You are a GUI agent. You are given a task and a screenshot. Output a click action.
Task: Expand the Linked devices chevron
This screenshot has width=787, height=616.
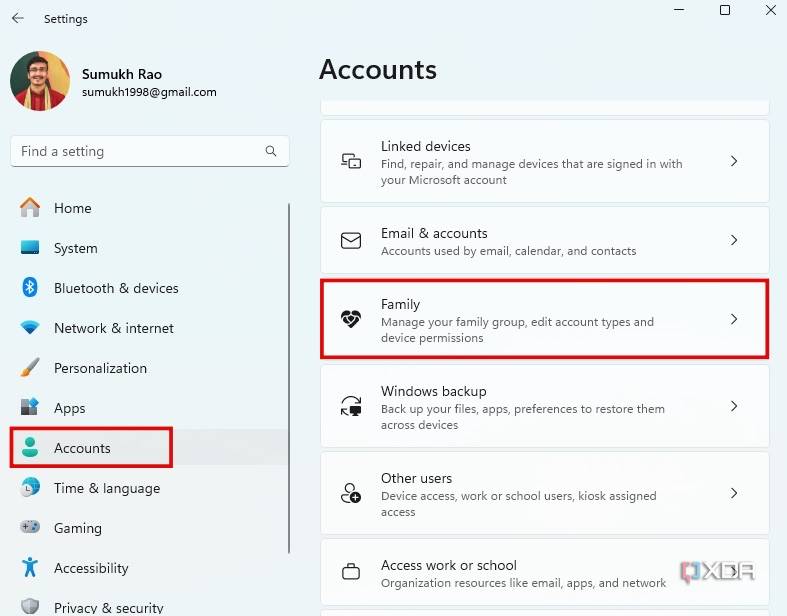coord(734,161)
